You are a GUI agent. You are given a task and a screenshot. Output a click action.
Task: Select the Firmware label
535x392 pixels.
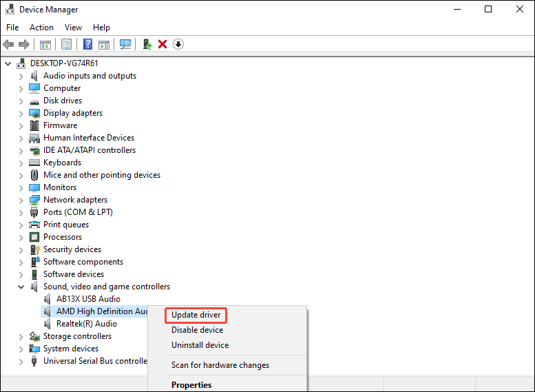(x=61, y=125)
